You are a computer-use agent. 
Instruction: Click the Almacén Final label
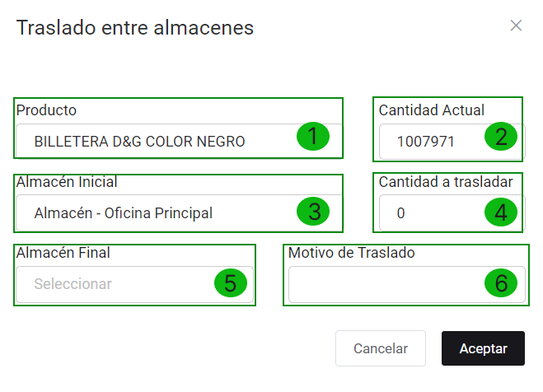[x=63, y=253]
